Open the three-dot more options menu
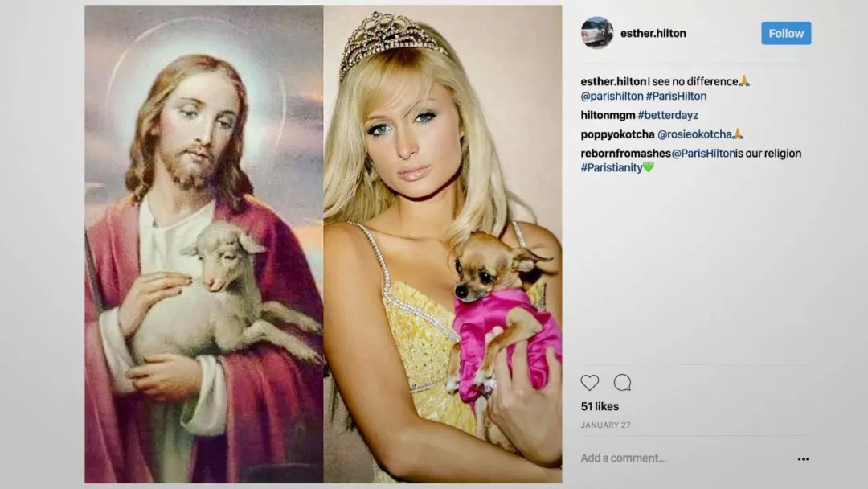 (803, 459)
